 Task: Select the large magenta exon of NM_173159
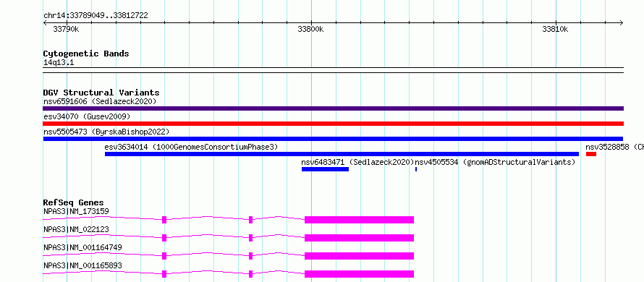click(359, 220)
